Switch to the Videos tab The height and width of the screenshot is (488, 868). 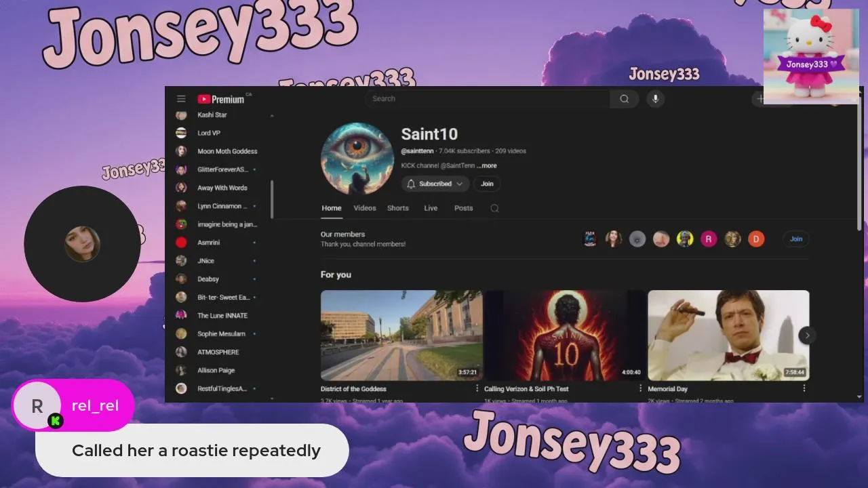pyautogui.click(x=365, y=208)
